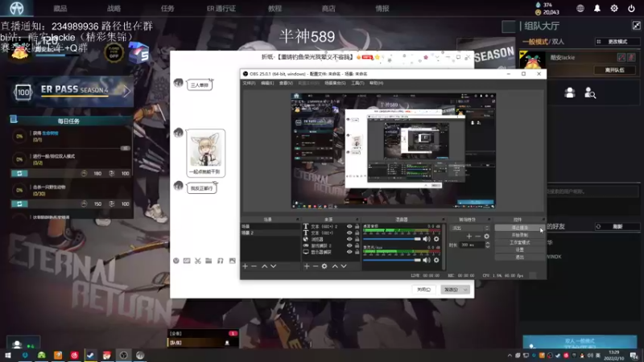Click studio mode button in OBS controls
Screen dimensions: 644x362
click(x=519, y=243)
